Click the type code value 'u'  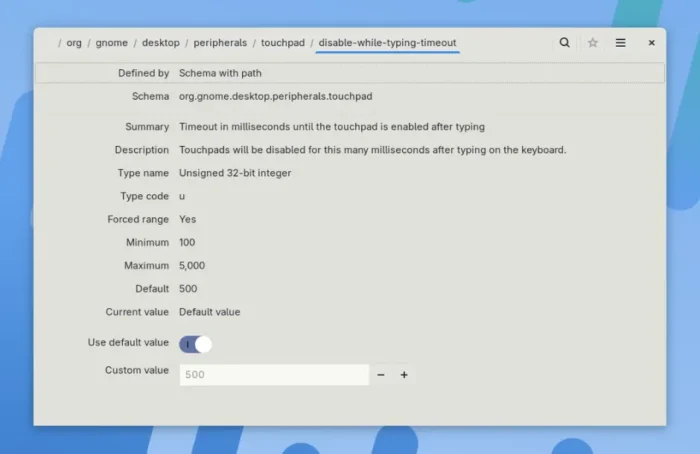click(x=182, y=196)
